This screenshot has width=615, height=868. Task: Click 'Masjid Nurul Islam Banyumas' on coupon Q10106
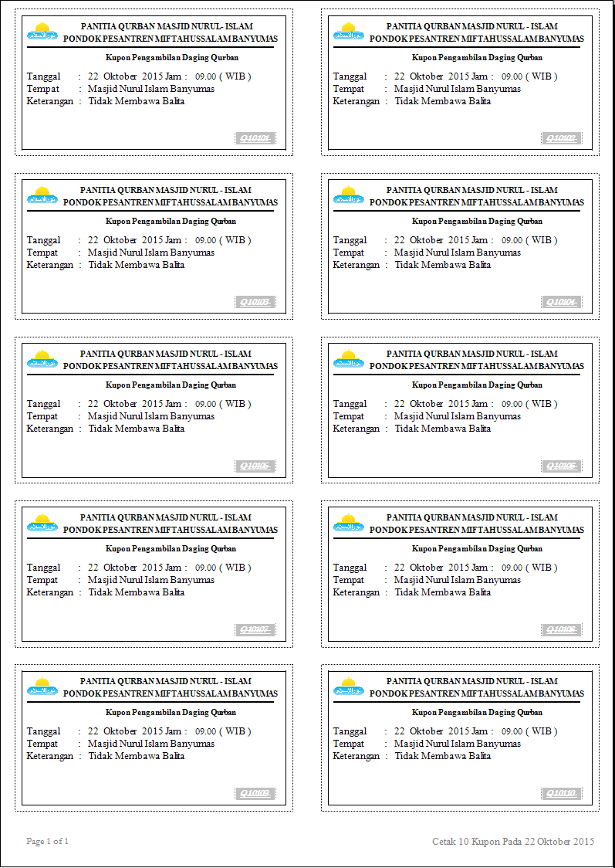pyautogui.click(x=458, y=416)
